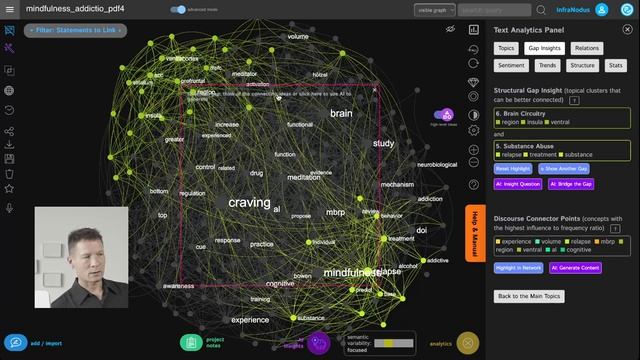The width and height of the screenshot is (640, 360).
Task: Click the AI: Generate Content button
Action: click(x=575, y=268)
